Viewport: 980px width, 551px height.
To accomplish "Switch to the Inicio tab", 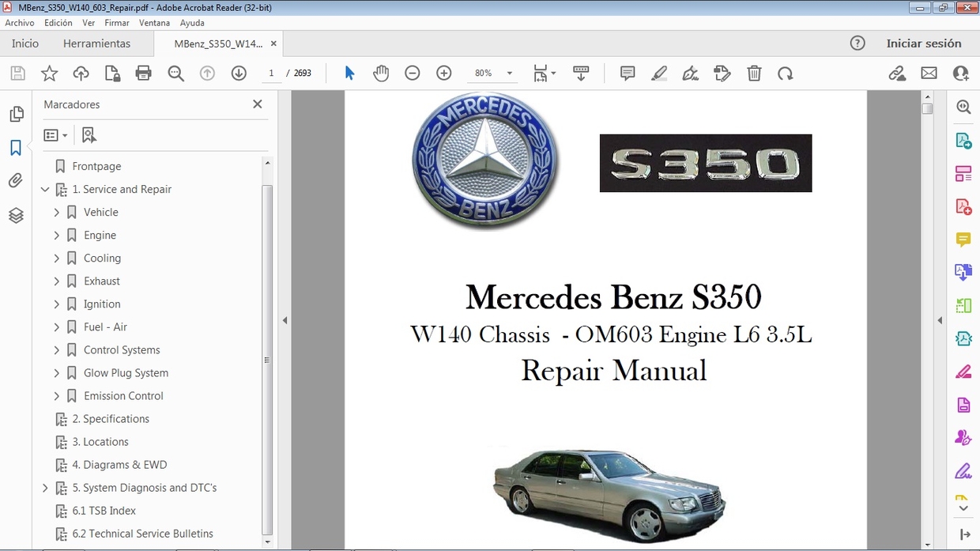I will [x=24, y=43].
